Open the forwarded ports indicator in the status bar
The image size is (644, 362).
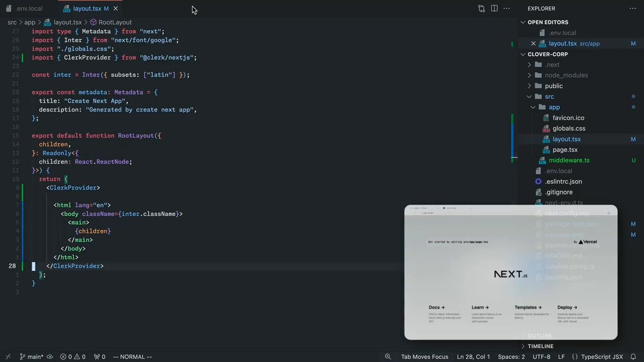[x=99, y=357]
